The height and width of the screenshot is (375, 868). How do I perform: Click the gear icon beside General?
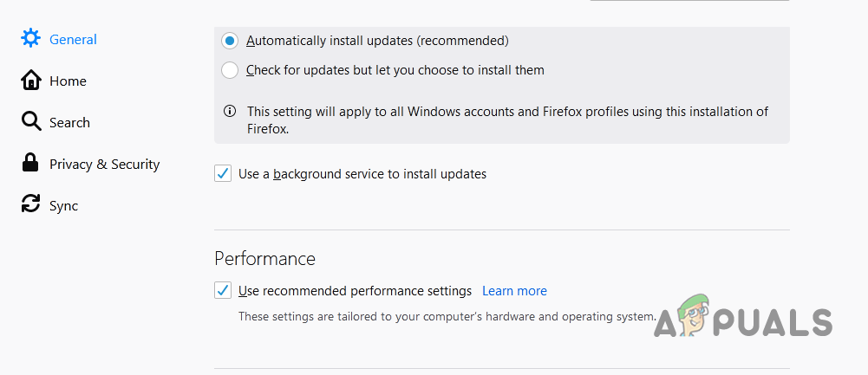pos(31,39)
